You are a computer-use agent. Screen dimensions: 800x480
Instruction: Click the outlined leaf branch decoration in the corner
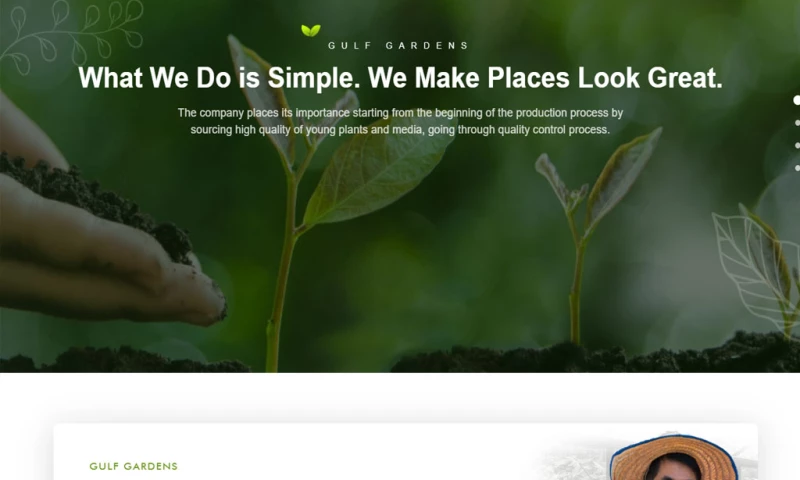pos(71,36)
